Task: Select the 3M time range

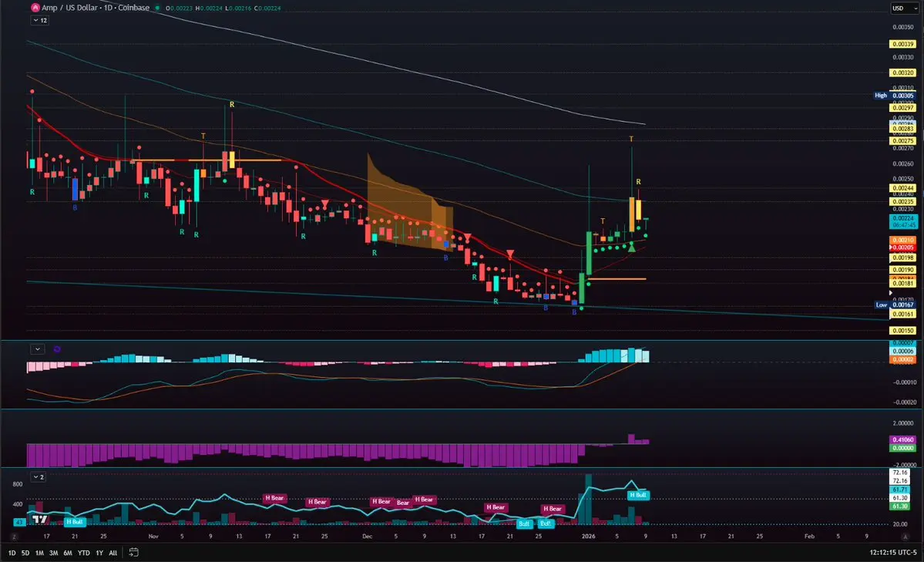Action: [54, 553]
